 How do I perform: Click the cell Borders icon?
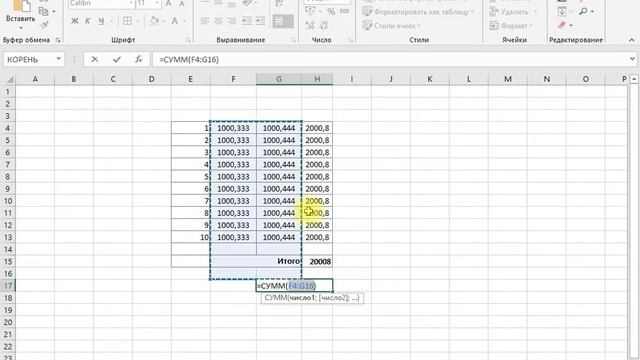pos(127,21)
